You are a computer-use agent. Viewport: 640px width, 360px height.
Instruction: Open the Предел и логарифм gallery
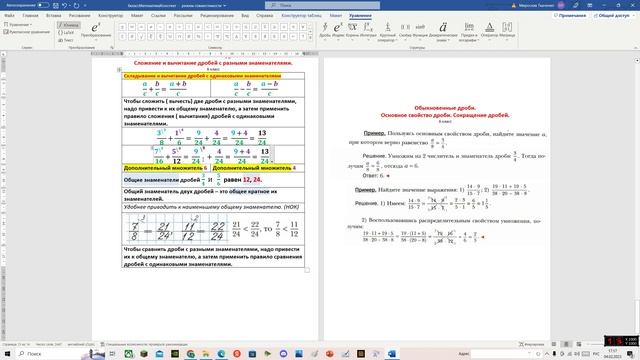469,32
